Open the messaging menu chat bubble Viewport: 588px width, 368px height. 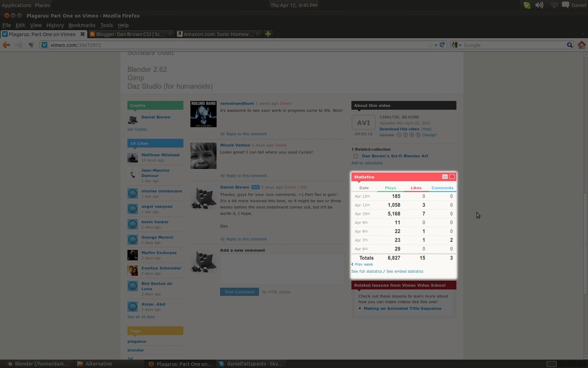coord(566,5)
